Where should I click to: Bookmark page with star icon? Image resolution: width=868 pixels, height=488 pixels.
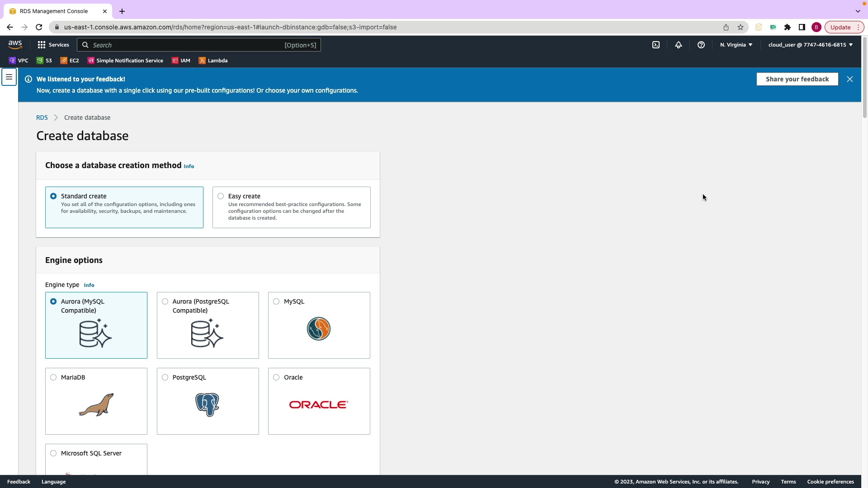pos(741,27)
